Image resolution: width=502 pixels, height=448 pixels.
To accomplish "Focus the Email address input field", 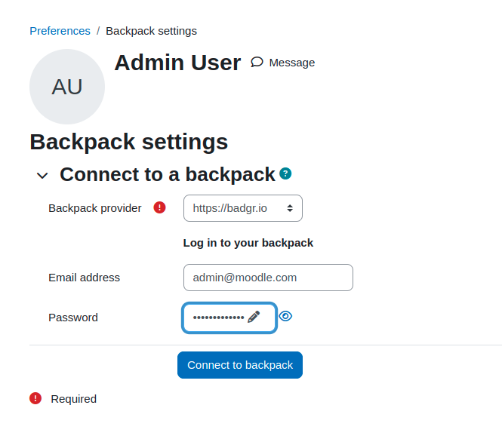I will click(x=268, y=278).
